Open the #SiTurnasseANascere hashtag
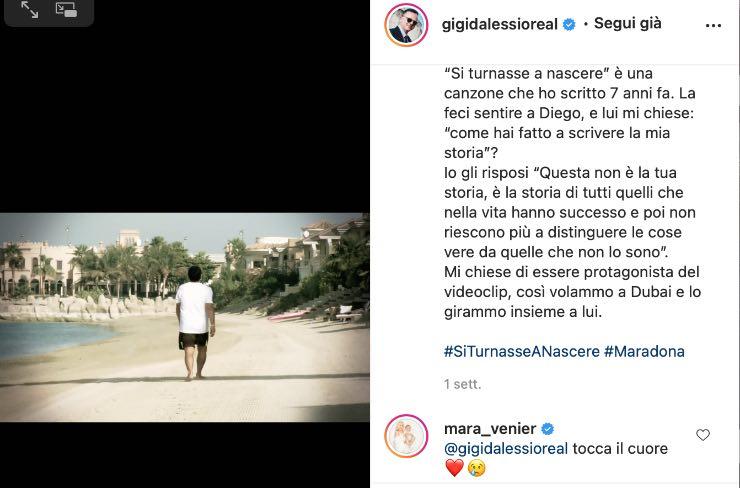This screenshot has height=488, width=740. [x=521, y=352]
